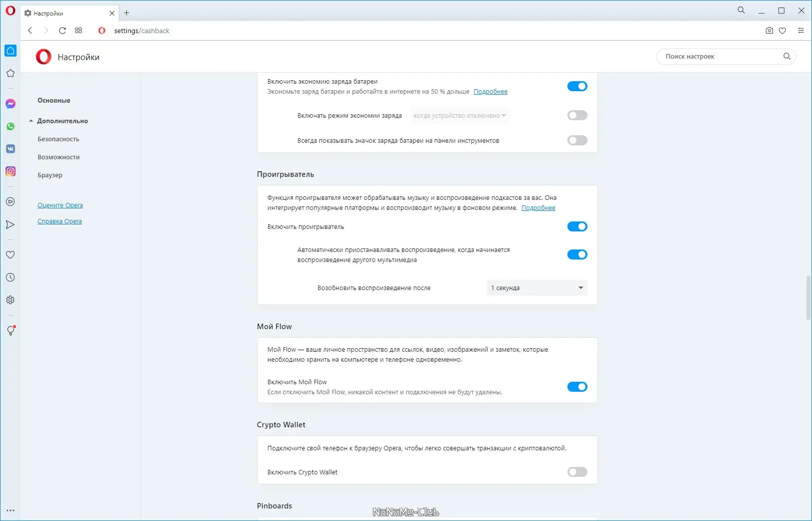This screenshot has height=521, width=812.
Task: Select Возможности in settings menu
Action: pos(59,157)
